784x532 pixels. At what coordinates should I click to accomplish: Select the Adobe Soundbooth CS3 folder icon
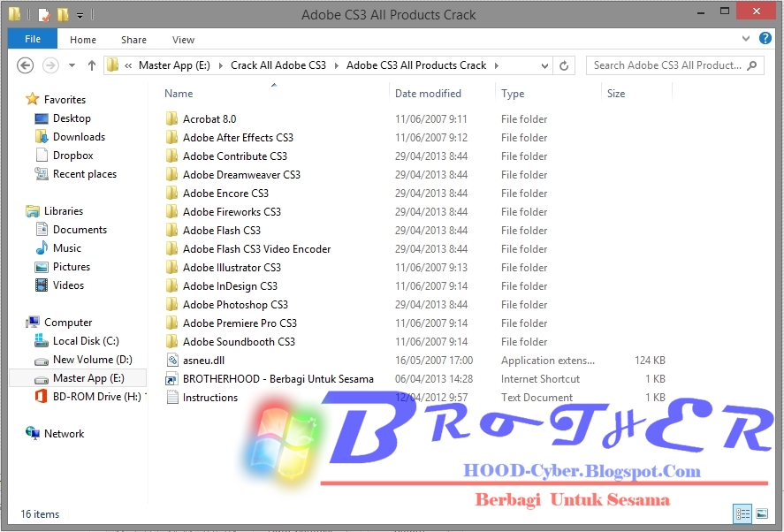coord(171,341)
